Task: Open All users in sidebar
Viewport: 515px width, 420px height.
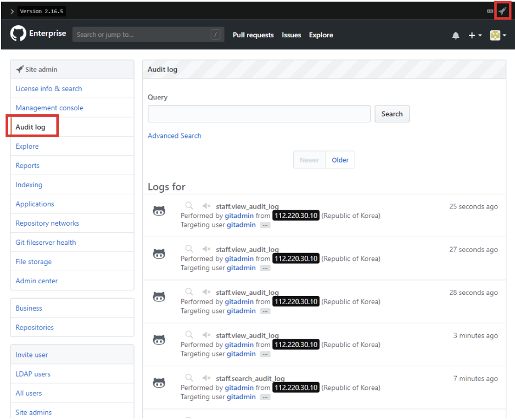Action: pos(29,393)
